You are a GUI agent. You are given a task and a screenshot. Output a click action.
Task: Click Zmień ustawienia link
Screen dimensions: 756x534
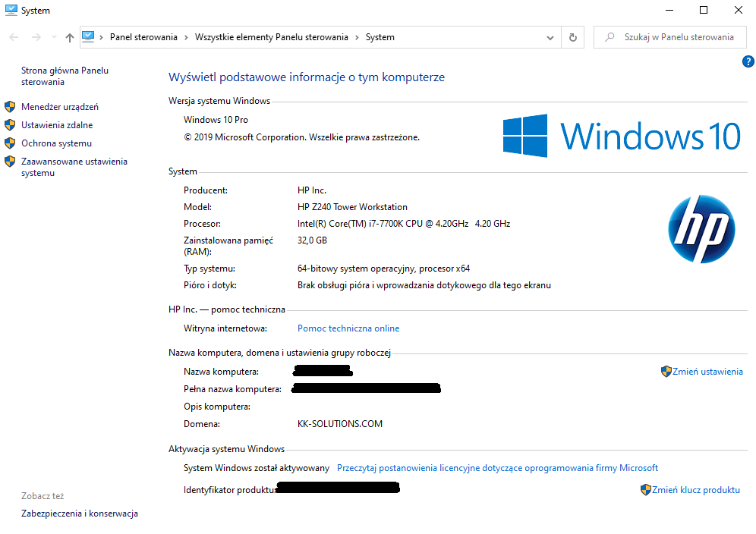[x=707, y=372]
